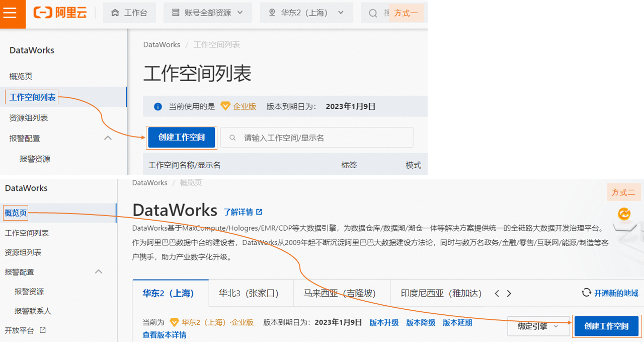Screen dimensions: 644x342
Task: Click 创建工作空间 button beside search field
Action: click(x=182, y=138)
